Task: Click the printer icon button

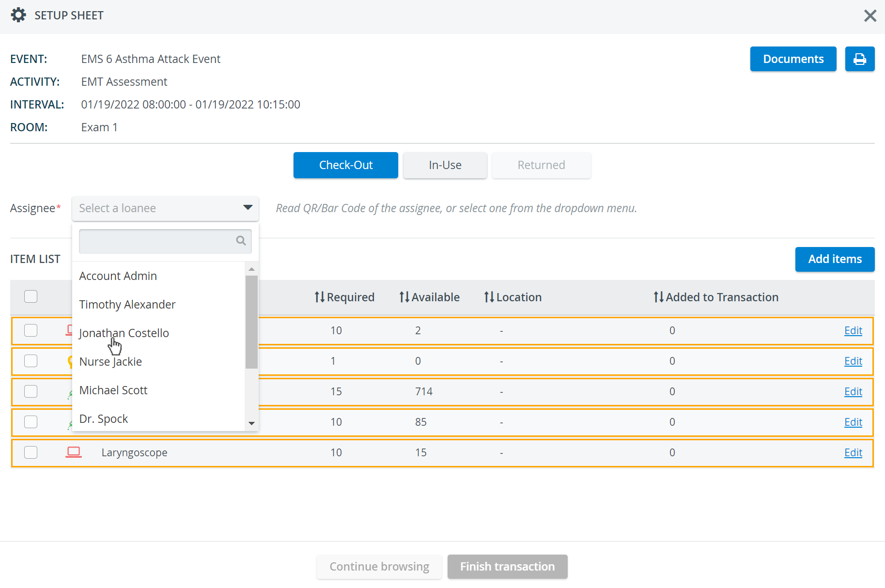Action: (x=859, y=59)
